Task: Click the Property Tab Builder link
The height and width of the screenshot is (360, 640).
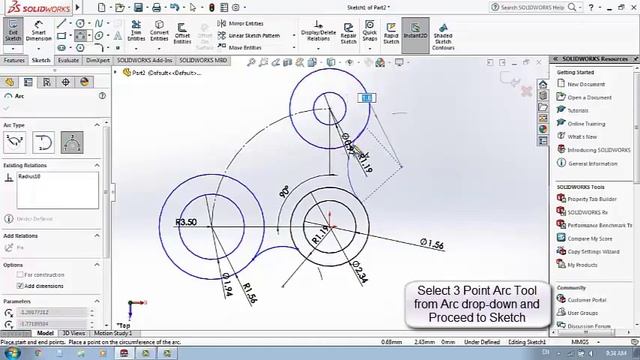Action: [x=592, y=199]
